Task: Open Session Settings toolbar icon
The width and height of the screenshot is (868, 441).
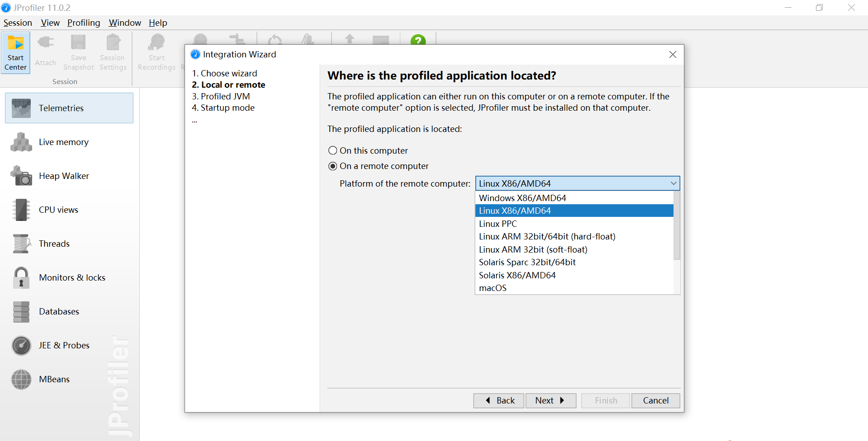Action: [x=113, y=53]
